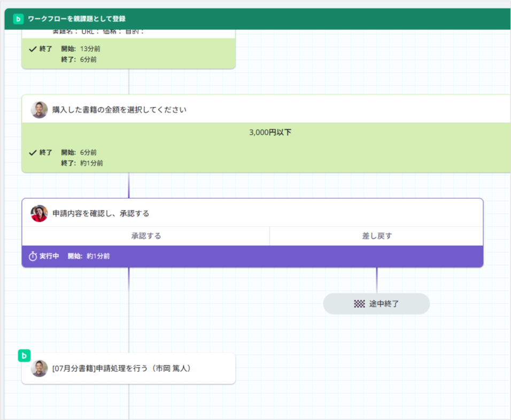The height and width of the screenshot is (420, 511).
Task: Click the 購入した書籍の金額を選択してください step title
Action: pyautogui.click(x=120, y=110)
